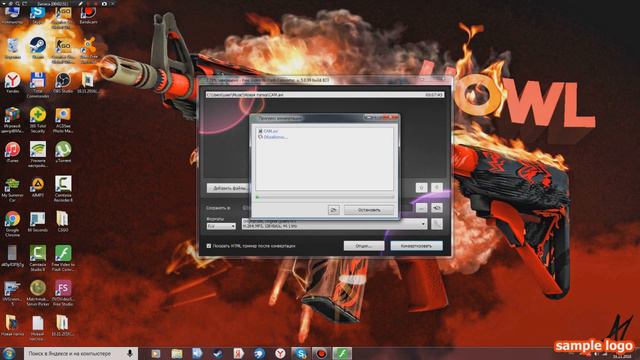
Task: Open the CSGO folder on desktop
Action: pos(63,221)
